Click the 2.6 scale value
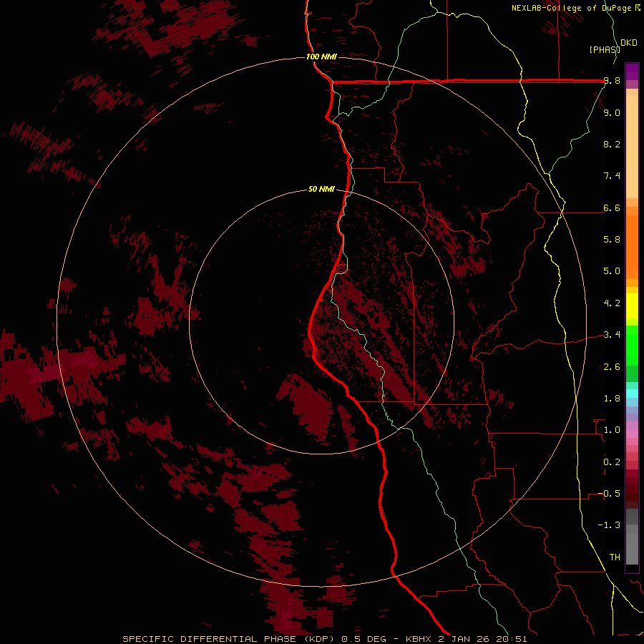The height and width of the screenshot is (644, 644). pyautogui.click(x=612, y=367)
